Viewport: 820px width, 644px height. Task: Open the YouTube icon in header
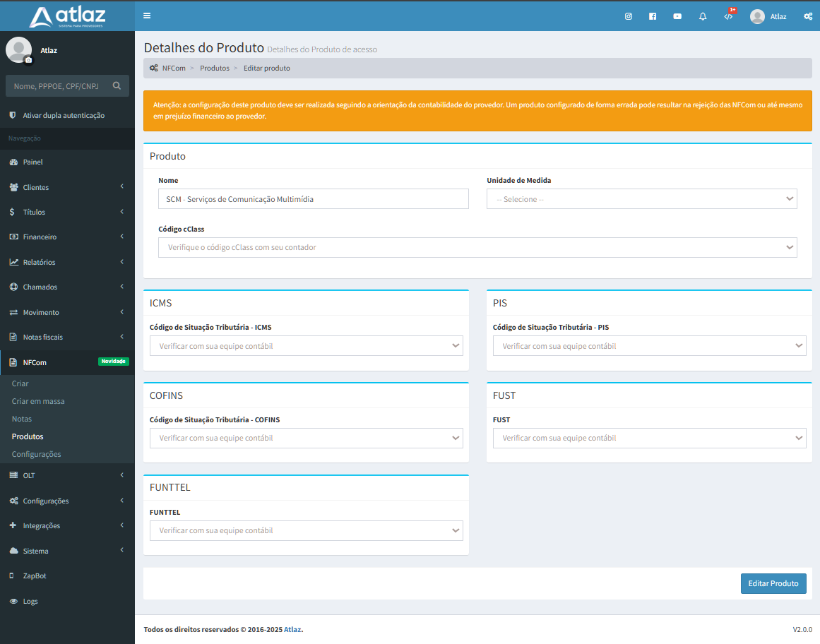677,16
